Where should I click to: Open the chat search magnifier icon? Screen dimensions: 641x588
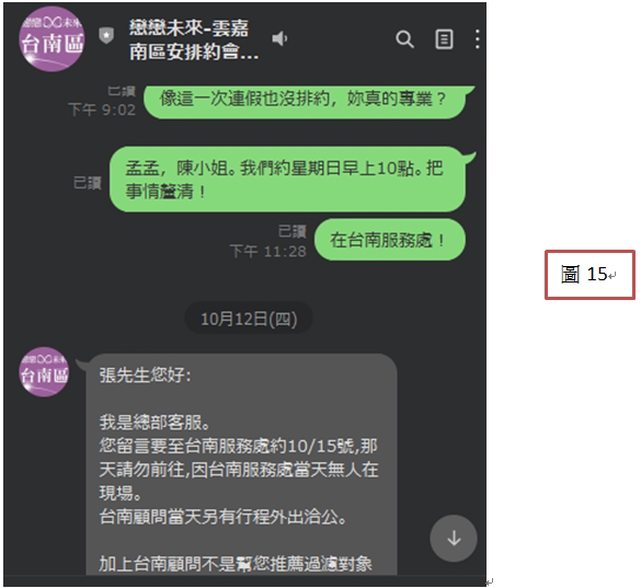click(405, 40)
